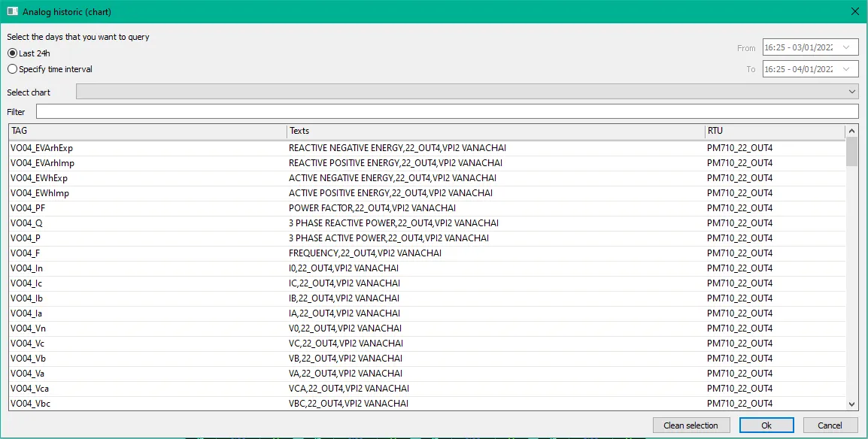
Task: Highlight the VO04_Vb tag
Action: [427, 359]
